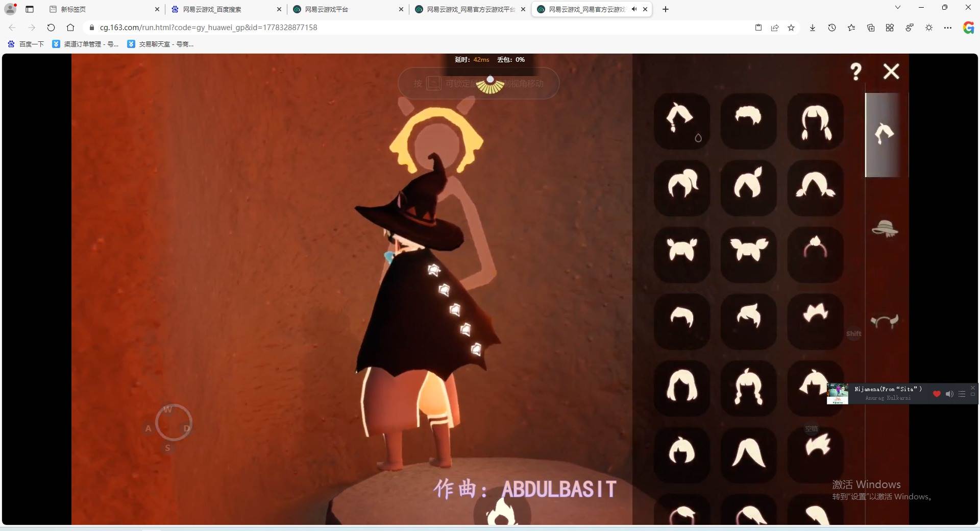Viewport: 980px width, 531px height.
Task: Click the address bar URL field
Action: click(x=419, y=28)
